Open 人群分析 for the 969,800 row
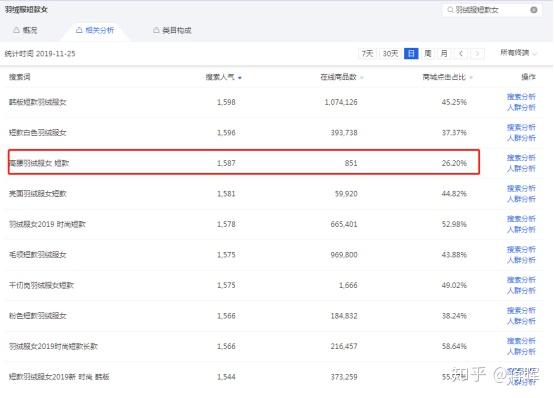Image resolution: width=554 pixels, height=398 pixels. pyautogui.click(x=521, y=260)
